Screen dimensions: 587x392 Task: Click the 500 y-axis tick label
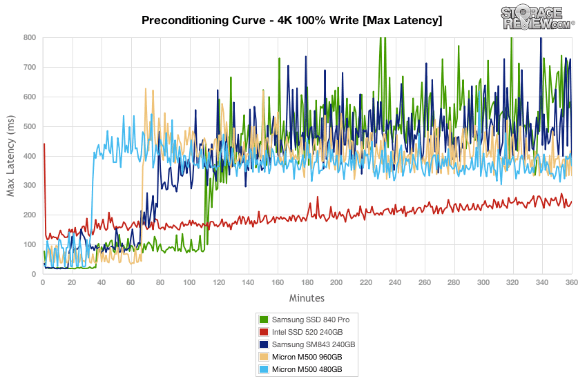click(30, 126)
